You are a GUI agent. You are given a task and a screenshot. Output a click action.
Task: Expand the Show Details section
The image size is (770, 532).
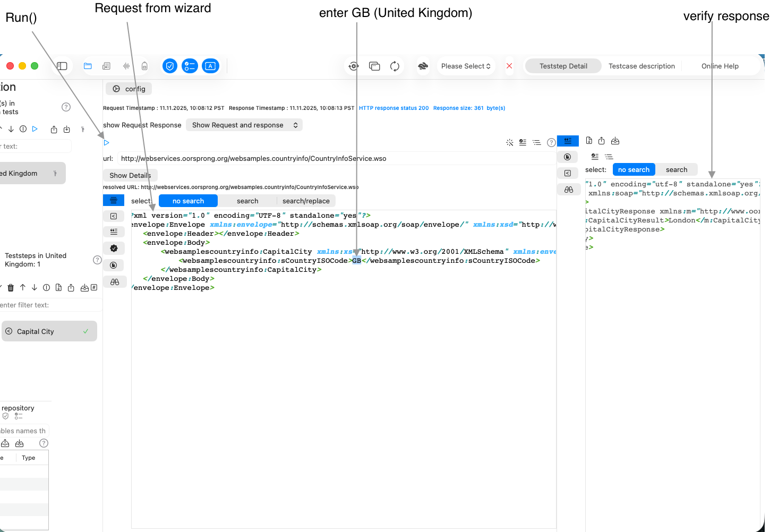coord(130,175)
